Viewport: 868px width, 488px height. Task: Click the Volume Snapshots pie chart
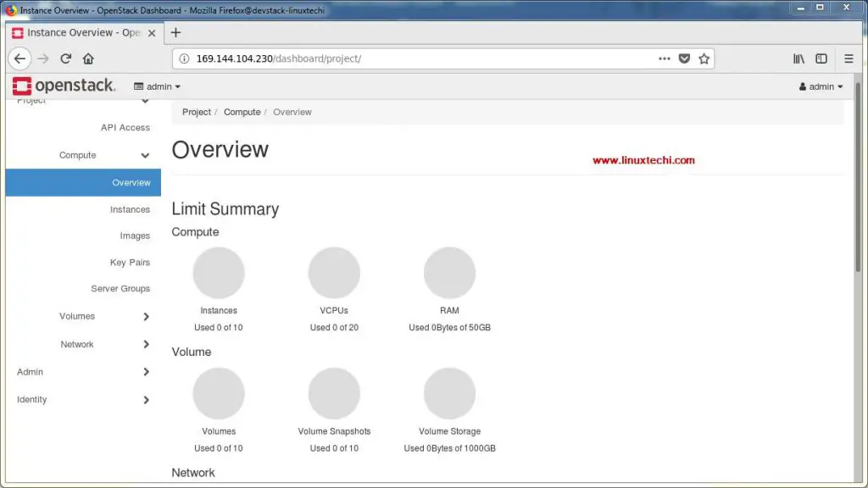point(334,393)
